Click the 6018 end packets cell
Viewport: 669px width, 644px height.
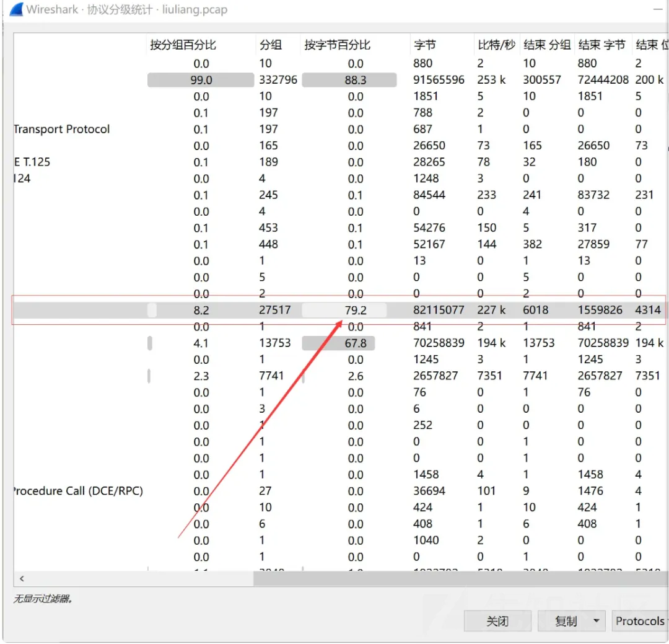point(535,310)
